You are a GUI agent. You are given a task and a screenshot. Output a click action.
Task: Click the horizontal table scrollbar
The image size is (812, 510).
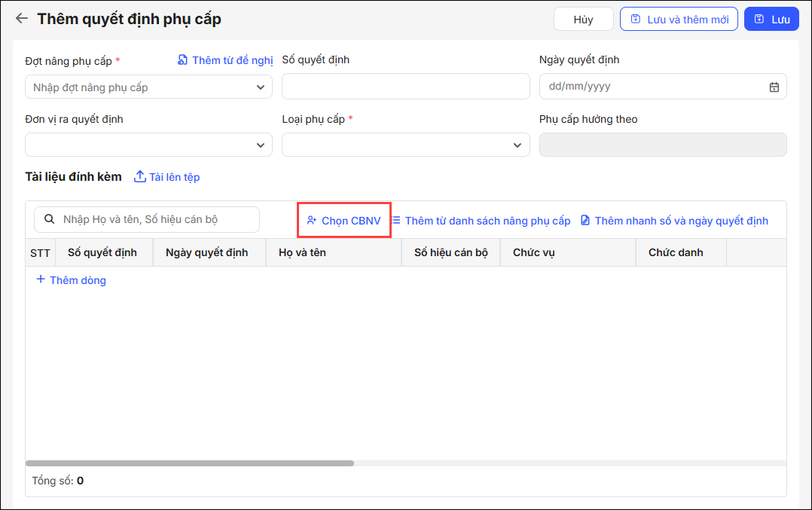click(x=190, y=463)
